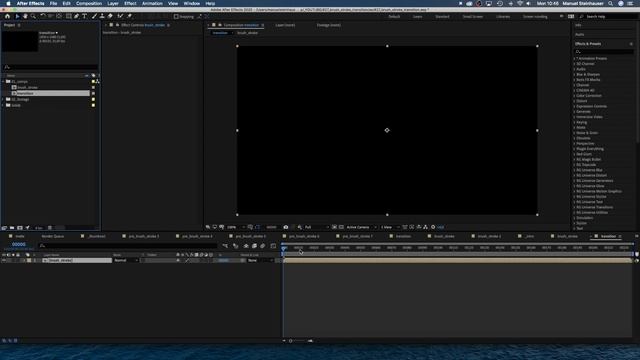The height and width of the screenshot is (360, 640).
Task: Open blending mode Normal dropdown
Action: [x=126, y=260]
